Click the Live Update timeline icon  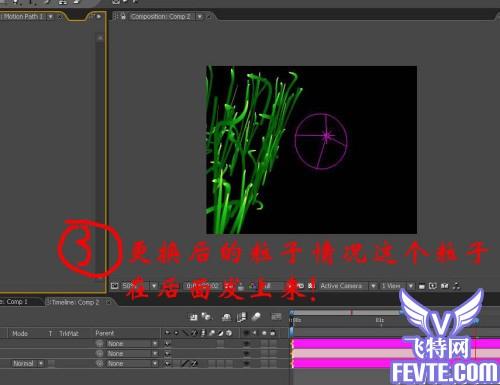pyautogui.click(x=193, y=317)
